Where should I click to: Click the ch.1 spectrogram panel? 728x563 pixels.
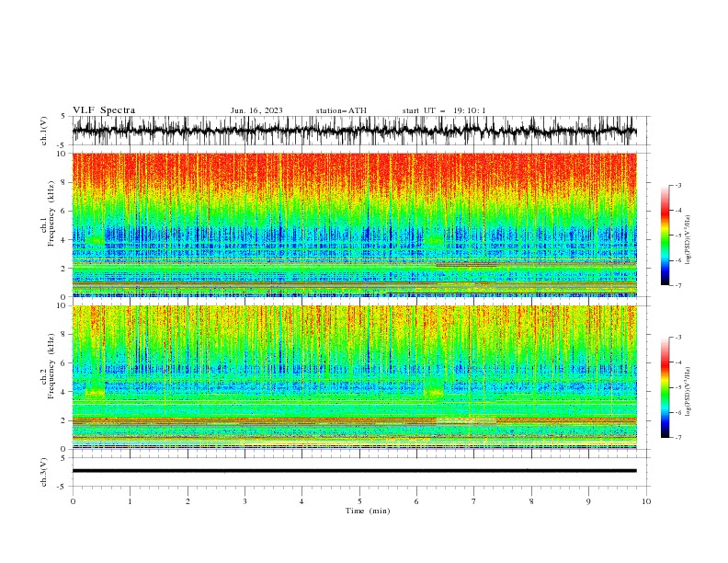[354, 224]
